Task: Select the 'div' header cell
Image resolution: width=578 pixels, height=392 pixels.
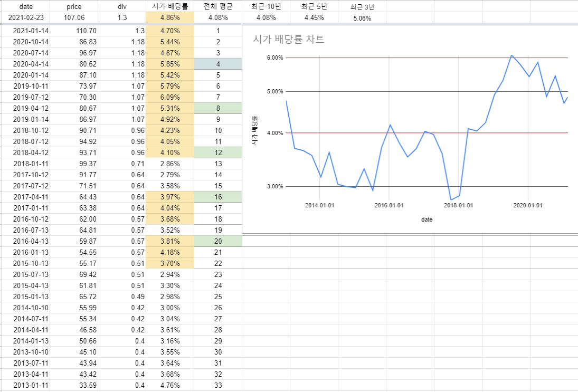Action: click(122, 6)
